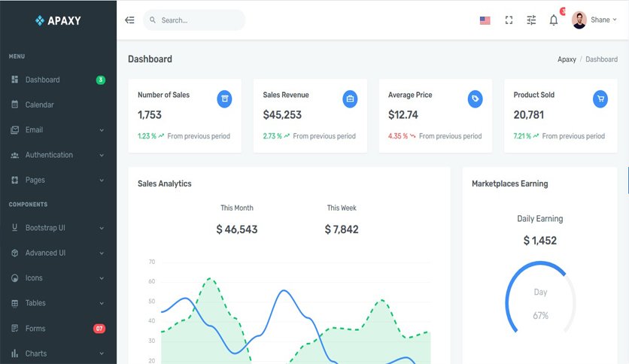Viewport: 629px width, 364px height.
Task: Expand the Authentication submenu chevron
Action: 102,155
